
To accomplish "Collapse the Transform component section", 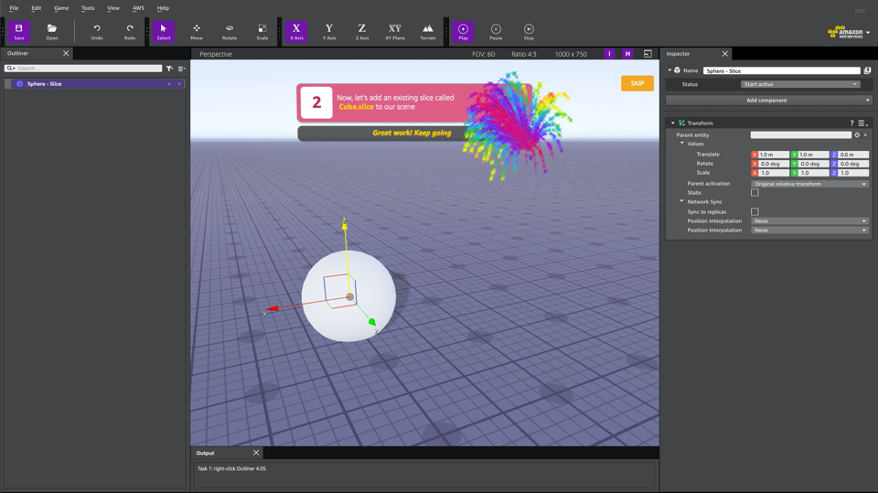I will click(x=673, y=123).
